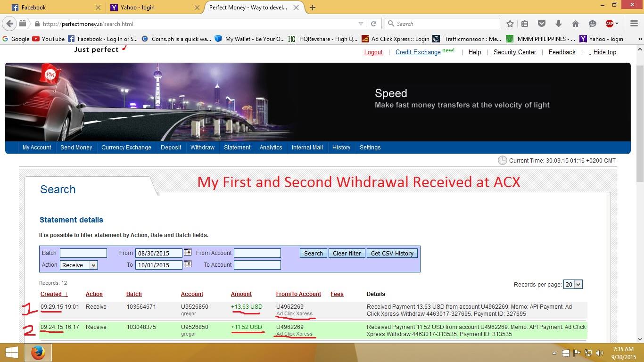Open the Feedback link

562,52
